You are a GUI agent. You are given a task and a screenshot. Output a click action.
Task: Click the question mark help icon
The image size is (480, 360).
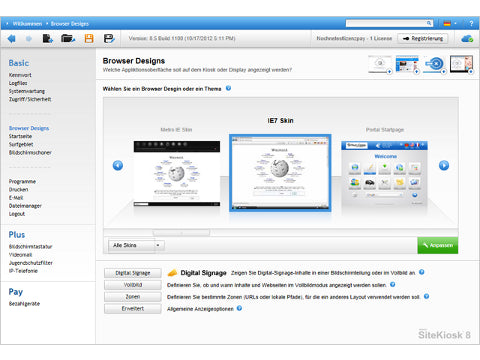(471, 24)
